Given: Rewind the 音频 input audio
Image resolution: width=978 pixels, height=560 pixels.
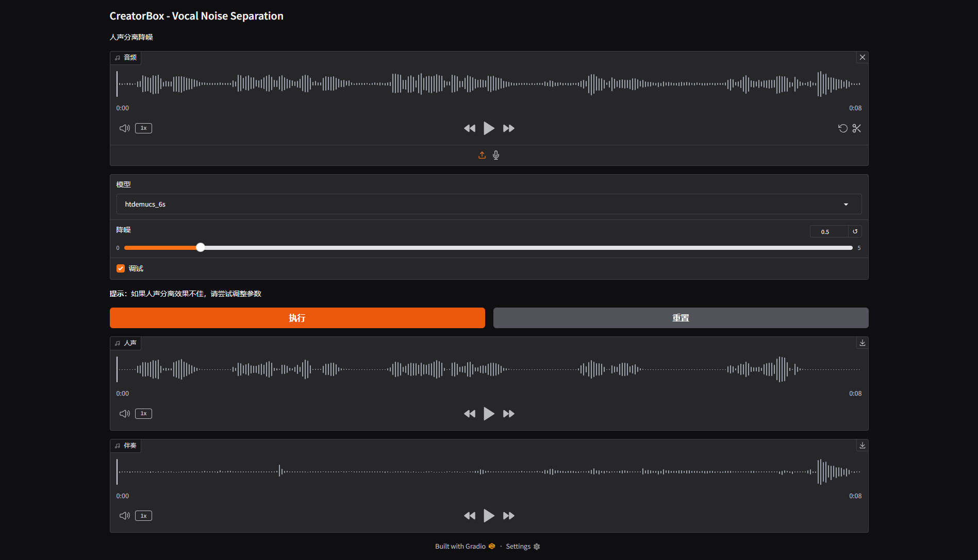Looking at the screenshot, I should (470, 128).
